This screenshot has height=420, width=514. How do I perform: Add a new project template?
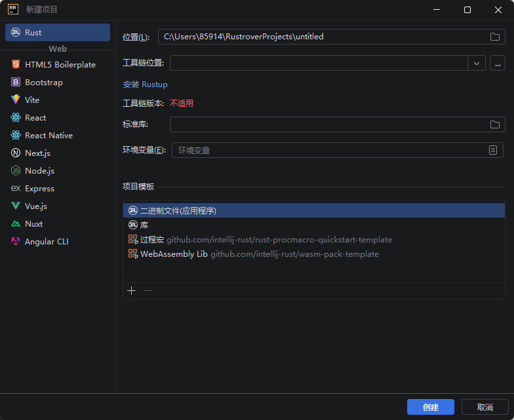point(131,291)
